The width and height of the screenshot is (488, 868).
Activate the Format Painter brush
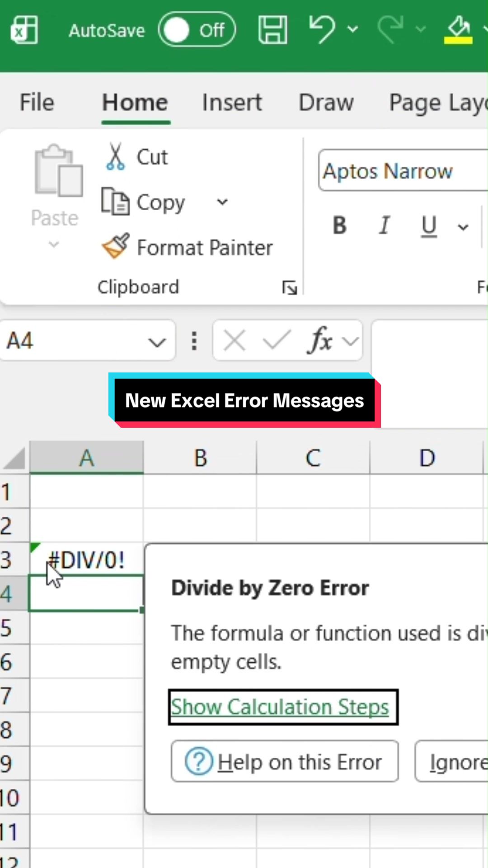click(188, 247)
